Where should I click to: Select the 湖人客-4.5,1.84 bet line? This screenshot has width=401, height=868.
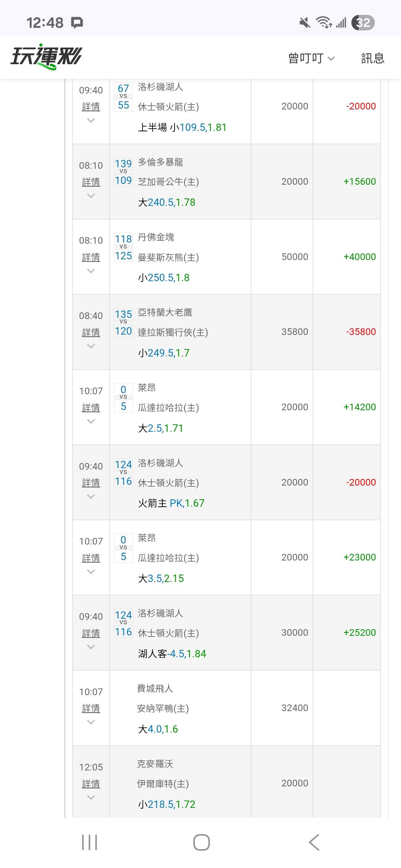pos(172,654)
